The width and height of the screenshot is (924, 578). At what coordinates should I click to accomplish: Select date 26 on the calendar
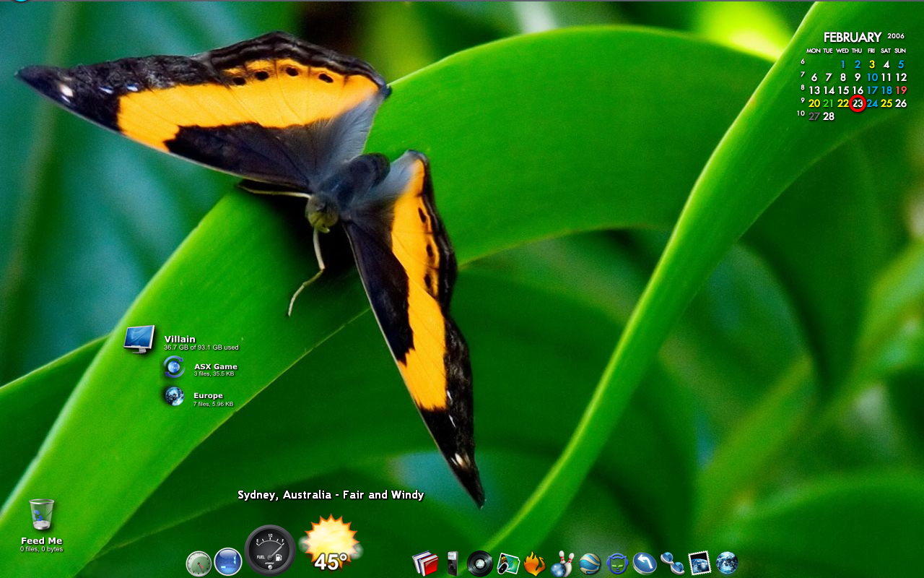click(x=901, y=103)
